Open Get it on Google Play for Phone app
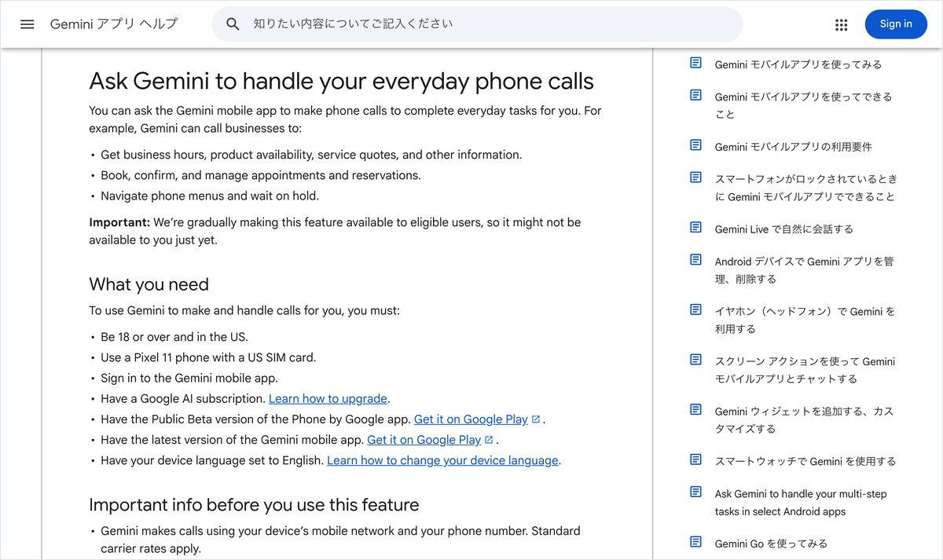The width and height of the screenshot is (943, 560). pos(471,419)
